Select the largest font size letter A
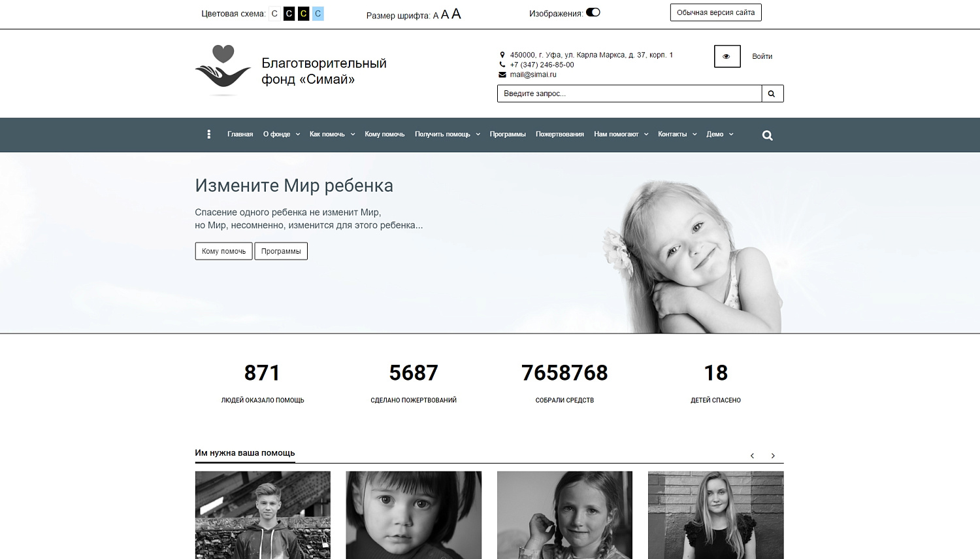This screenshot has width=980, height=559. (456, 14)
